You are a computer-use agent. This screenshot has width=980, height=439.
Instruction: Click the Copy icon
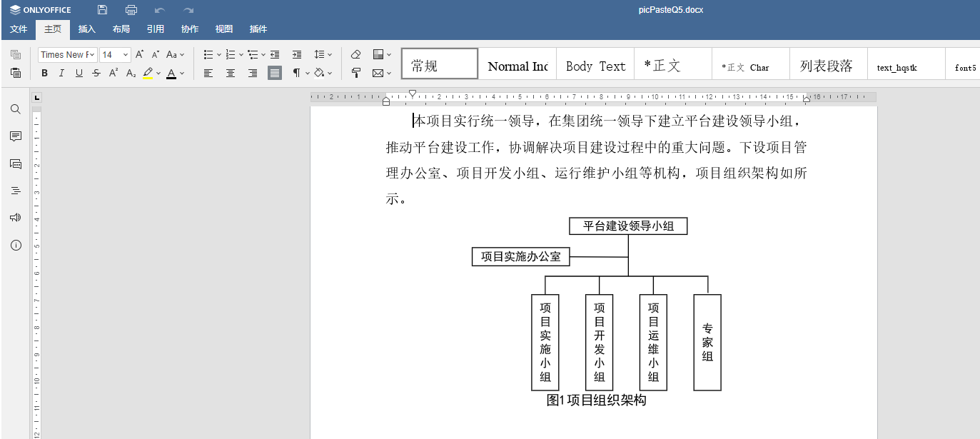point(16,55)
